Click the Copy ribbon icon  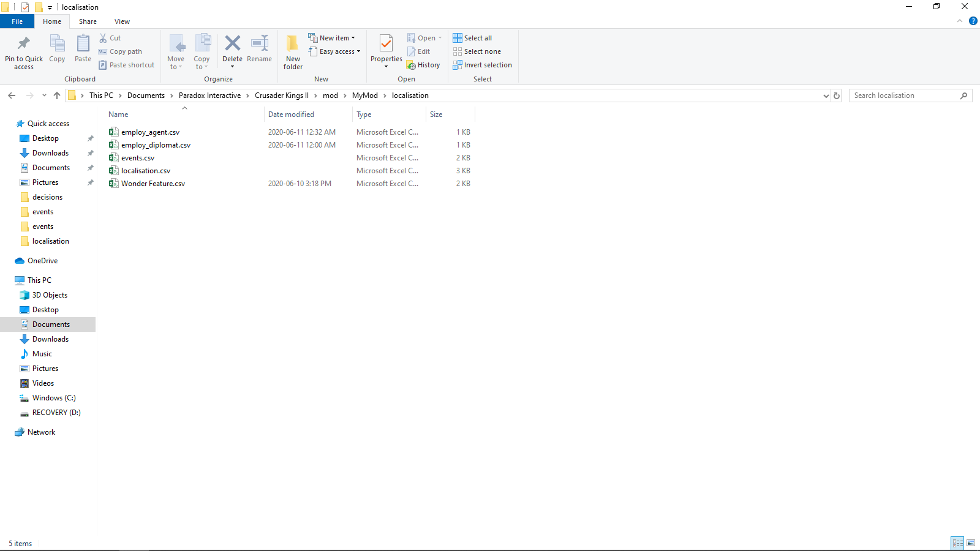[x=57, y=44]
